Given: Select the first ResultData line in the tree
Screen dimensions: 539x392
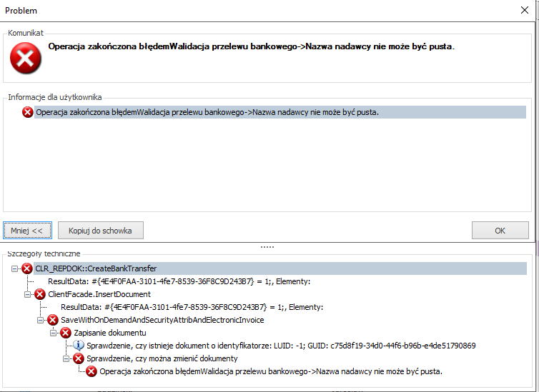Looking at the screenshot, I should tap(179, 281).
